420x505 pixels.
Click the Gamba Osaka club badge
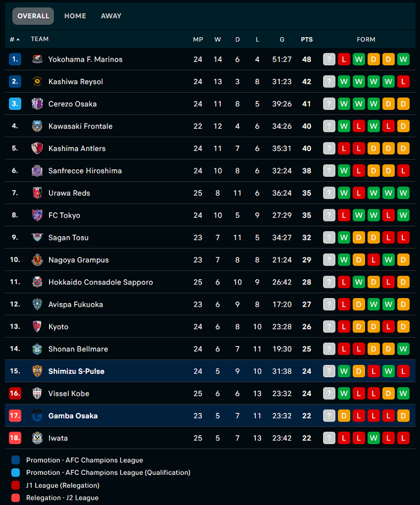pos(37,416)
